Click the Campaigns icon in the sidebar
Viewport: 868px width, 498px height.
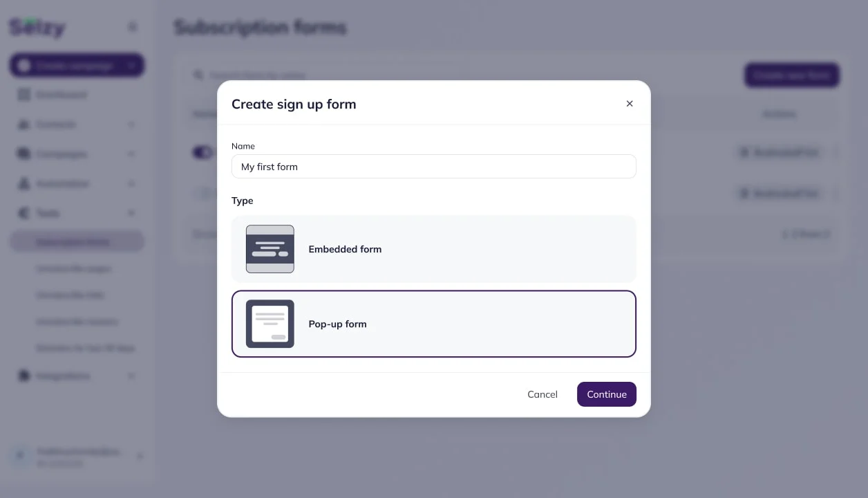pos(24,154)
